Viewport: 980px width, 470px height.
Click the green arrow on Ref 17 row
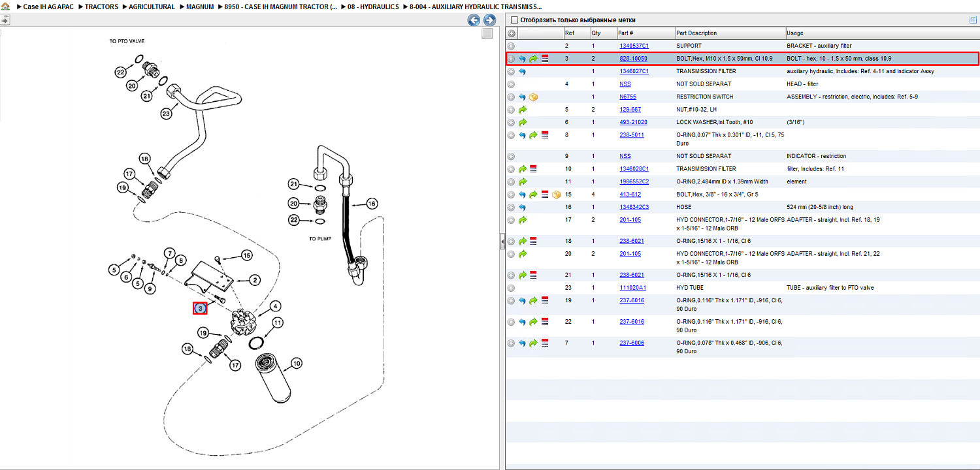coord(522,220)
